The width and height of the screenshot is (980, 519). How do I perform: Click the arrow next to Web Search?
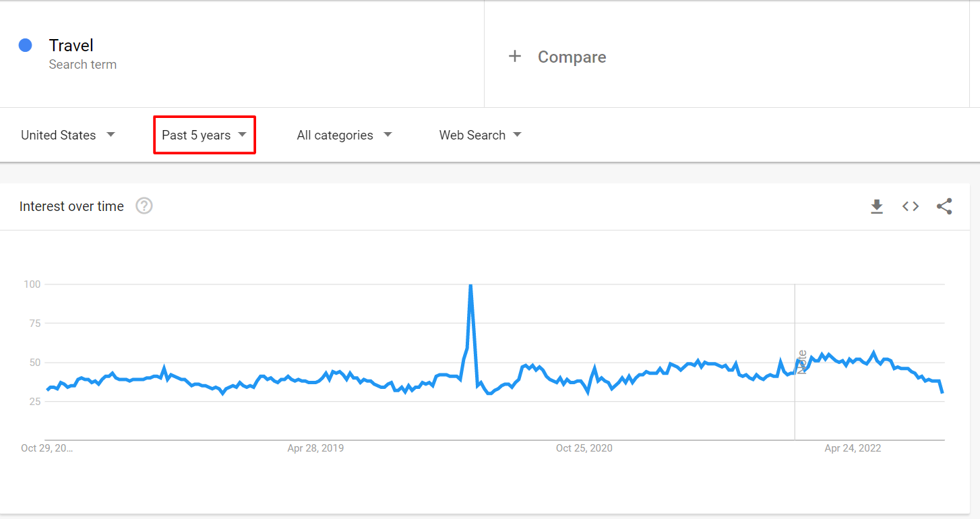click(517, 134)
